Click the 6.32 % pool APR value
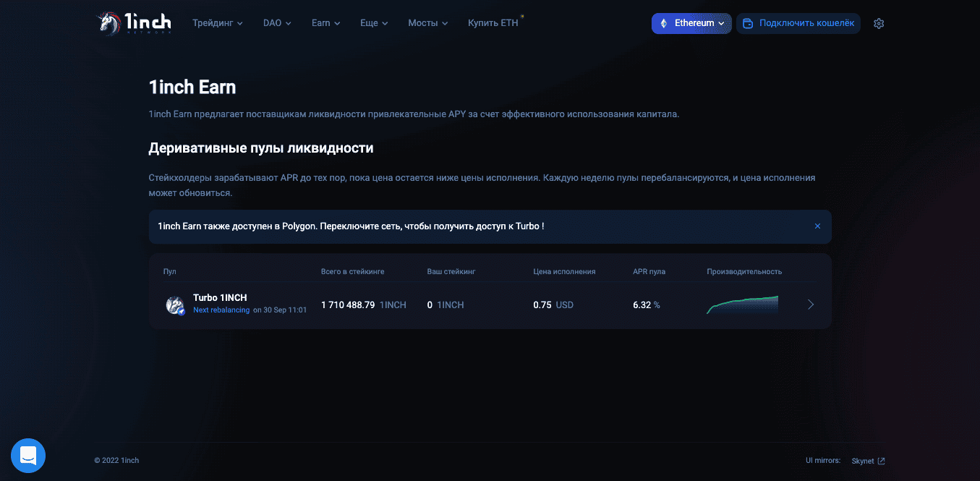 [647, 305]
